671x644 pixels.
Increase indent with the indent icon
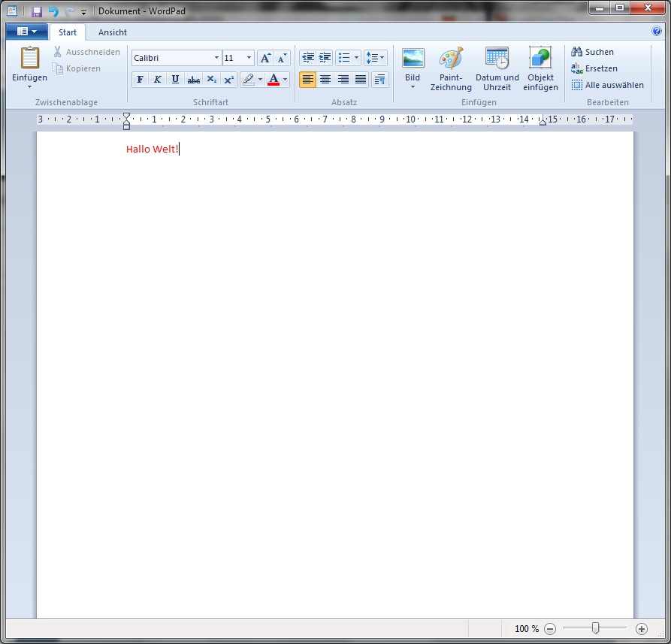[325, 58]
